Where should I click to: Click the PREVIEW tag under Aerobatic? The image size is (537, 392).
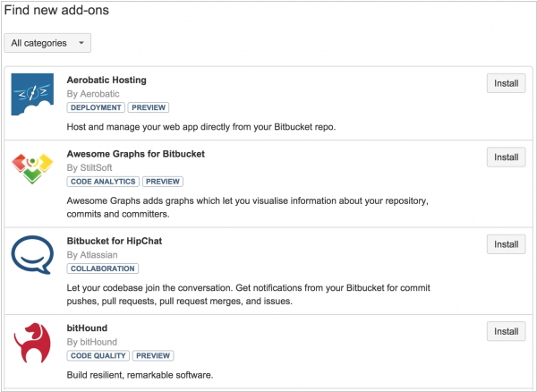pyautogui.click(x=149, y=107)
